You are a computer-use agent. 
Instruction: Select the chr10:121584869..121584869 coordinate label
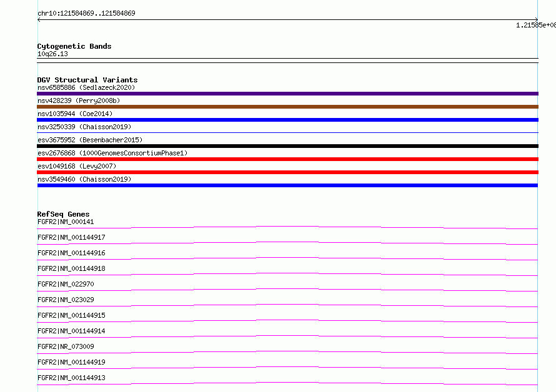86,14
